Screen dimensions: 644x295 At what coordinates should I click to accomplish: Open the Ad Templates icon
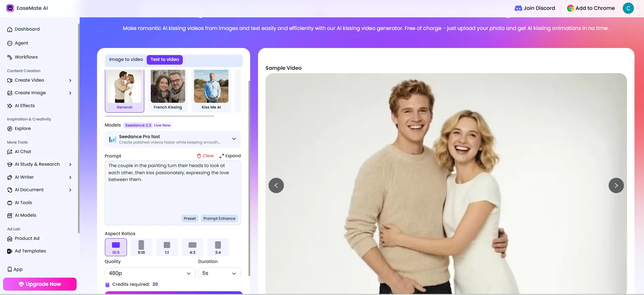[x=10, y=251]
